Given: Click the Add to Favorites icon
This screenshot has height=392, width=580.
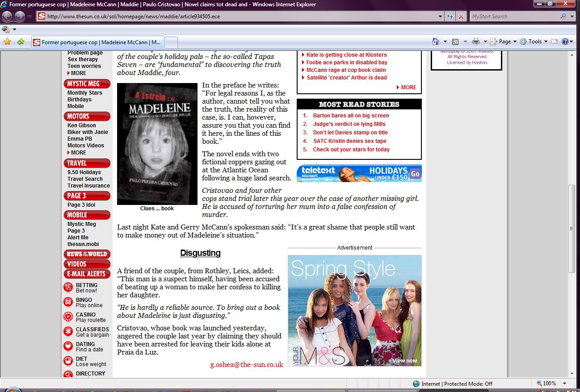Looking at the screenshot, I should point(21,42).
